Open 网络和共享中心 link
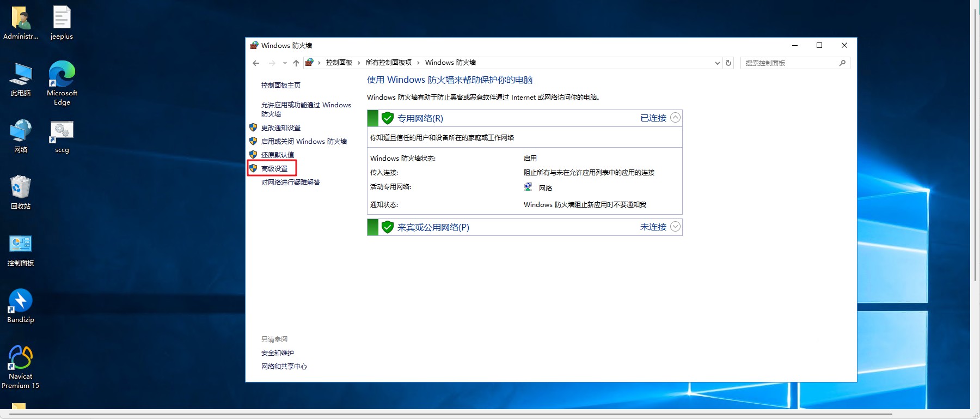 pos(284,367)
